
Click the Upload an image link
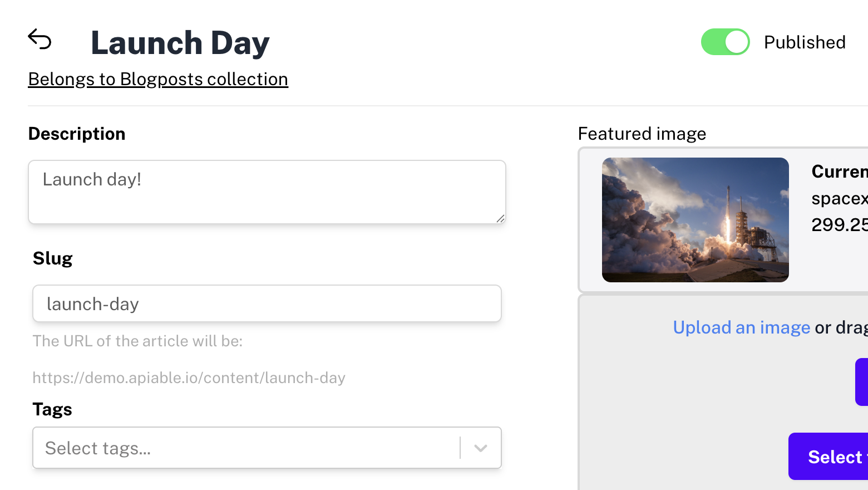[741, 327]
